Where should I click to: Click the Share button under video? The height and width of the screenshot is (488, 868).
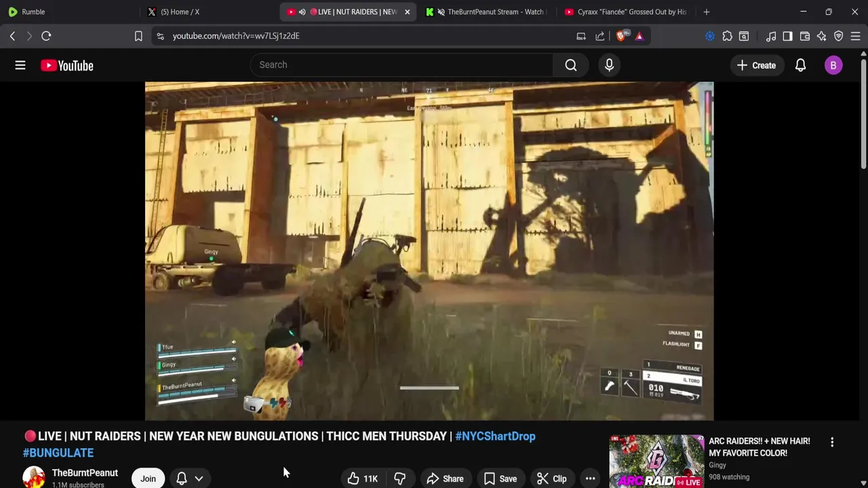point(445,479)
